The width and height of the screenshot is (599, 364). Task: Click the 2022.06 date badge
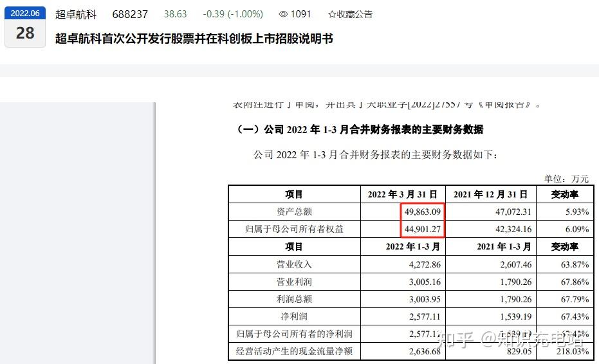(25, 14)
